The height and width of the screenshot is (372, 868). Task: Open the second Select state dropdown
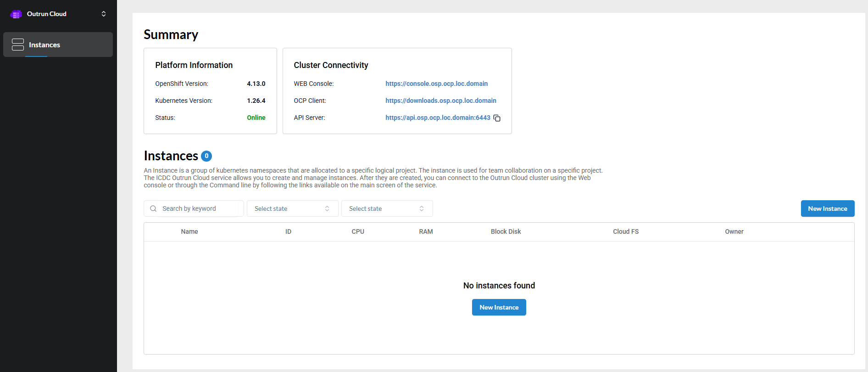[x=387, y=209]
